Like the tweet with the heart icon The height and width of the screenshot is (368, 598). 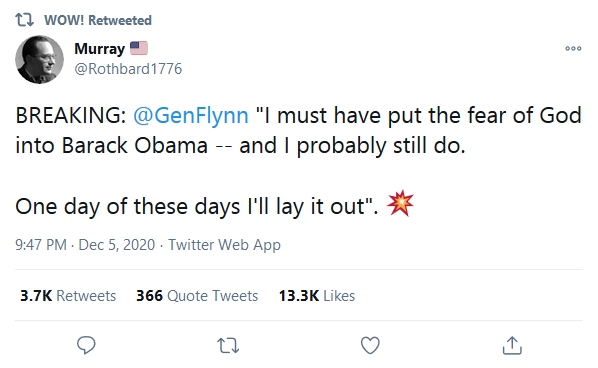click(x=370, y=345)
